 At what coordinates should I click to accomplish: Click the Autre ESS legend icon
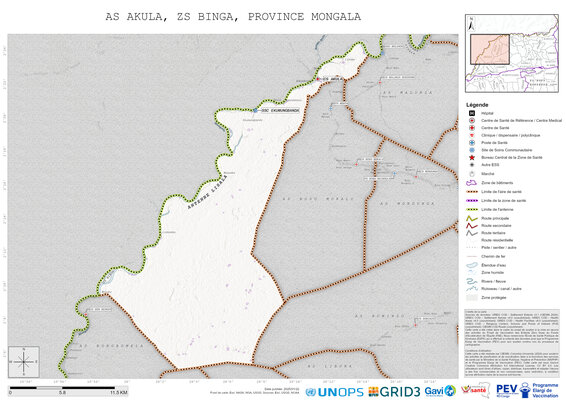coord(471,165)
